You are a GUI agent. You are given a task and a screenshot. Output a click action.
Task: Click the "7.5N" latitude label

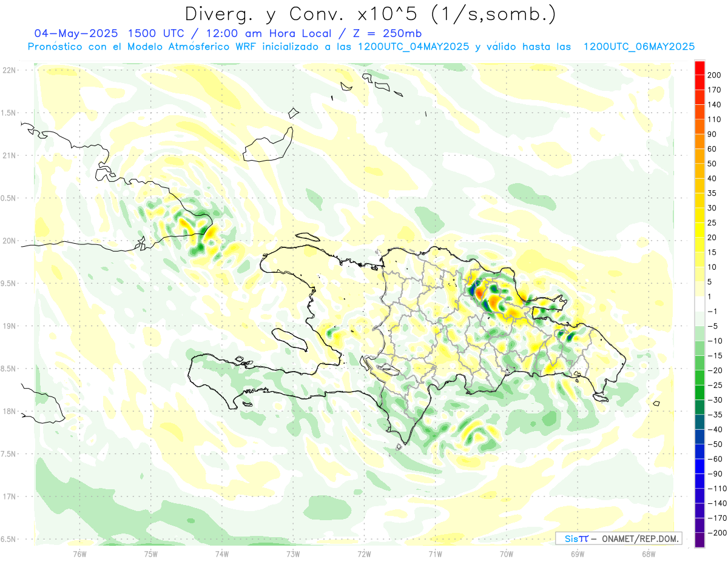click(x=8, y=454)
